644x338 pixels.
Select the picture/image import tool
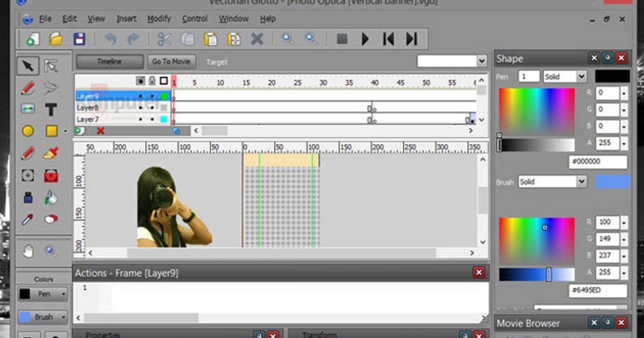28,109
